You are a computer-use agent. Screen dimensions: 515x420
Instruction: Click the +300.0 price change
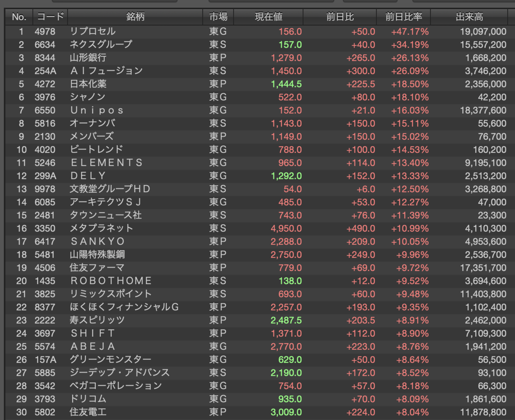click(x=361, y=71)
